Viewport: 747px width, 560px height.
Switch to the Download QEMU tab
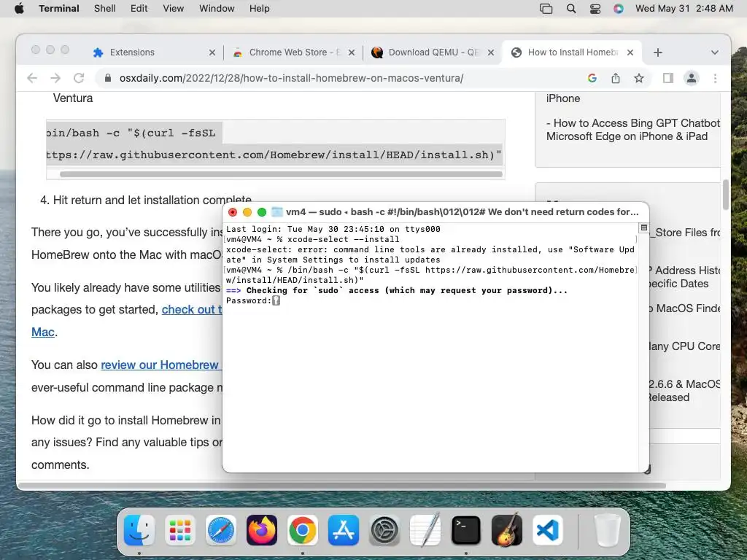[434, 52]
